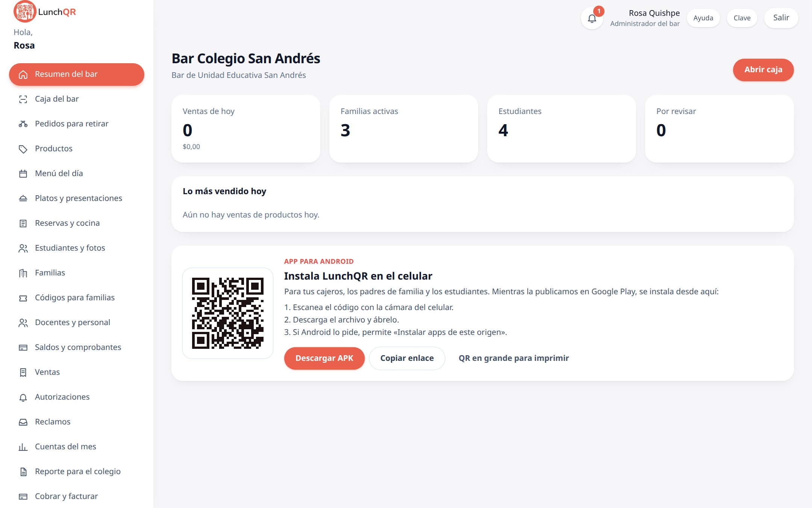This screenshot has height=508, width=812.
Task: Click the Estudiantes stat card
Action: pyautogui.click(x=562, y=129)
